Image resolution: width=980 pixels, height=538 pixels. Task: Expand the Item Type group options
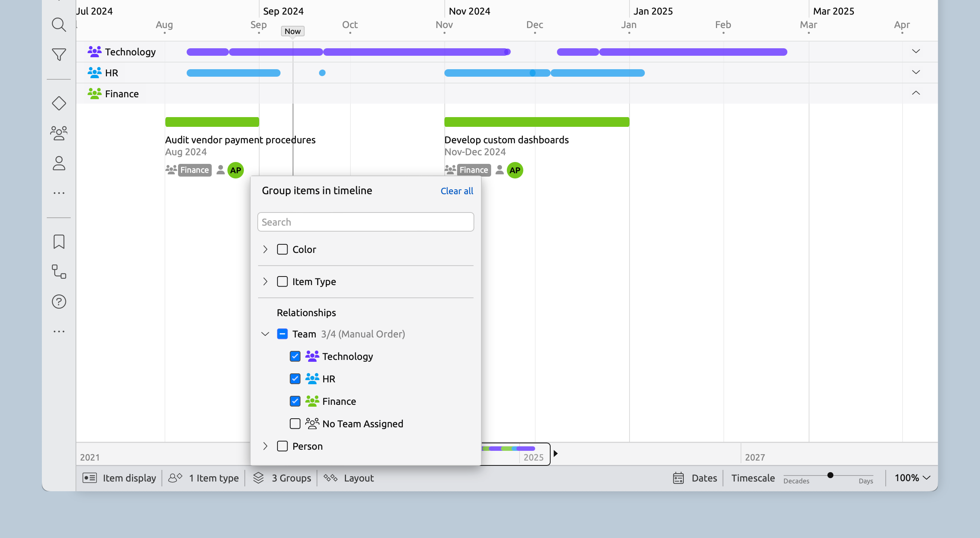[265, 282]
